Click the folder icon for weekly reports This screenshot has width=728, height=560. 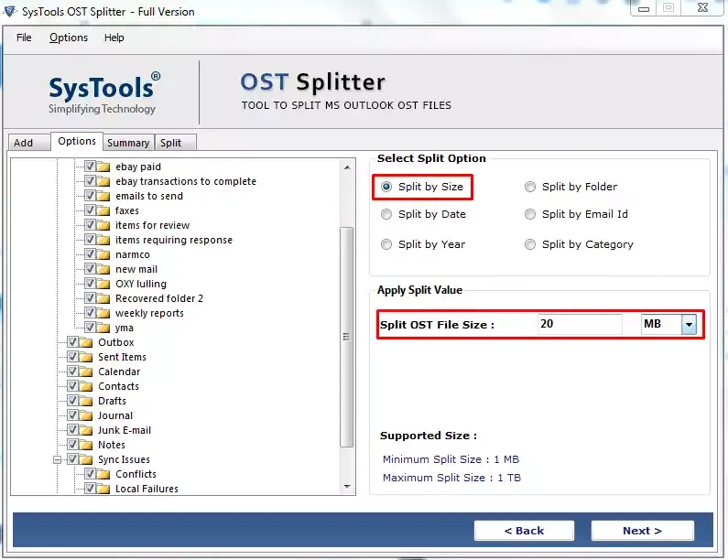tap(103, 313)
